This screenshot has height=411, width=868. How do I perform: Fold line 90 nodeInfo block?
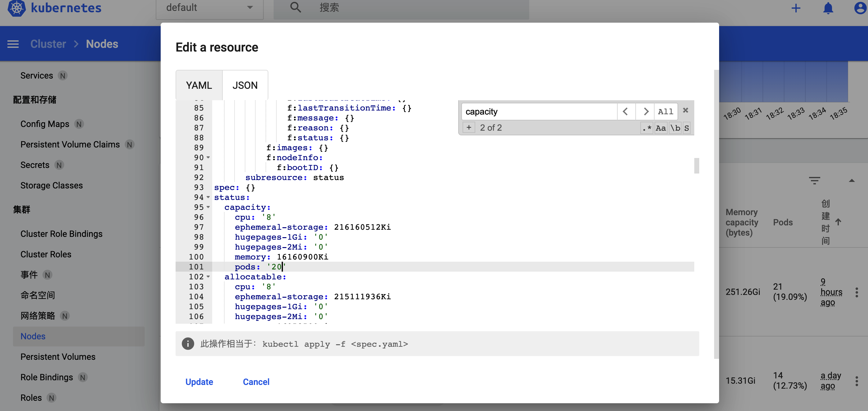point(208,157)
